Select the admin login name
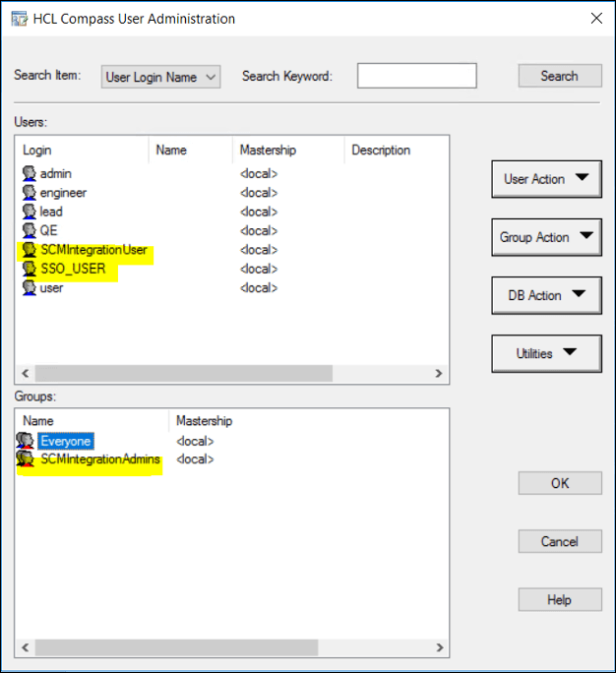Image resolution: width=616 pixels, height=673 pixels. point(56,174)
